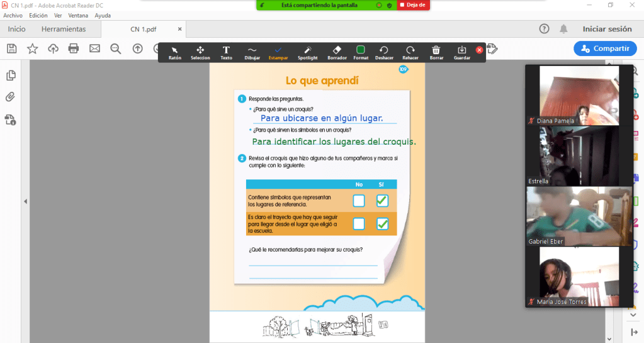Click Iniciar sesión link

[x=607, y=29]
